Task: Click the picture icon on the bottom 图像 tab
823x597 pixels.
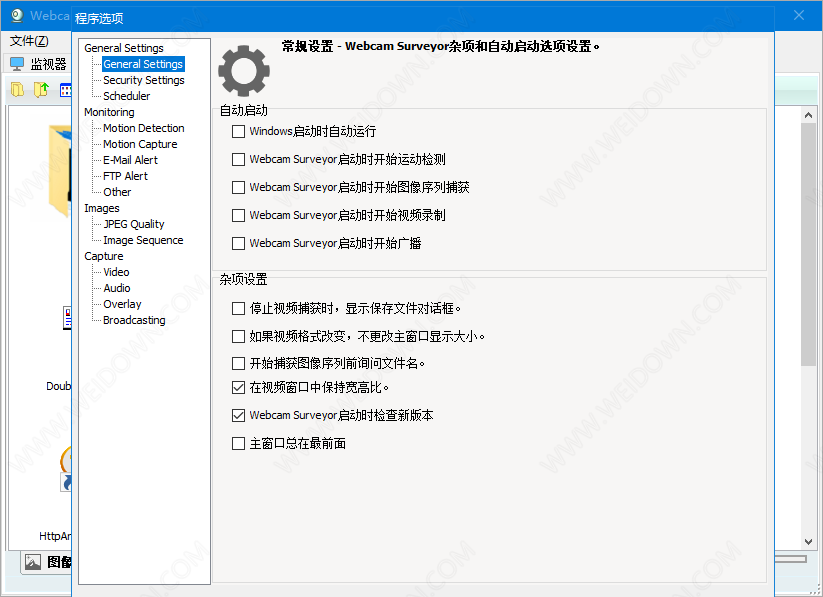Action: click(33, 562)
